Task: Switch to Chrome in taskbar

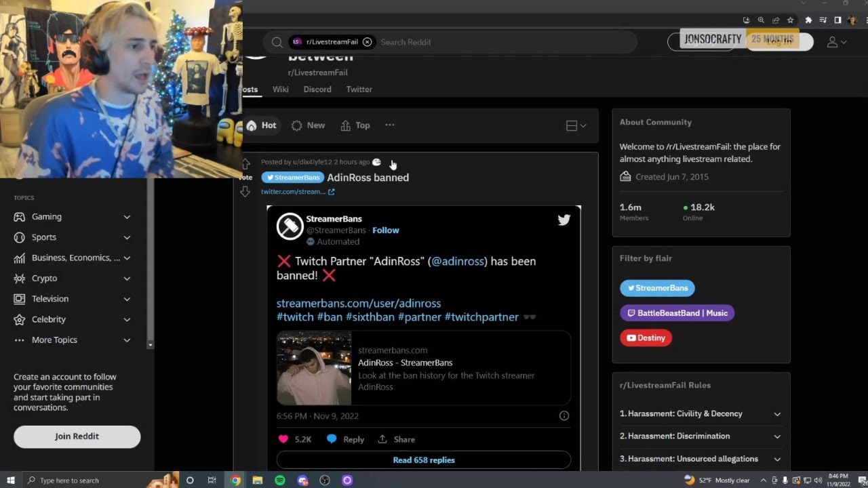Action: pyautogui.click(x=235, y=481)
